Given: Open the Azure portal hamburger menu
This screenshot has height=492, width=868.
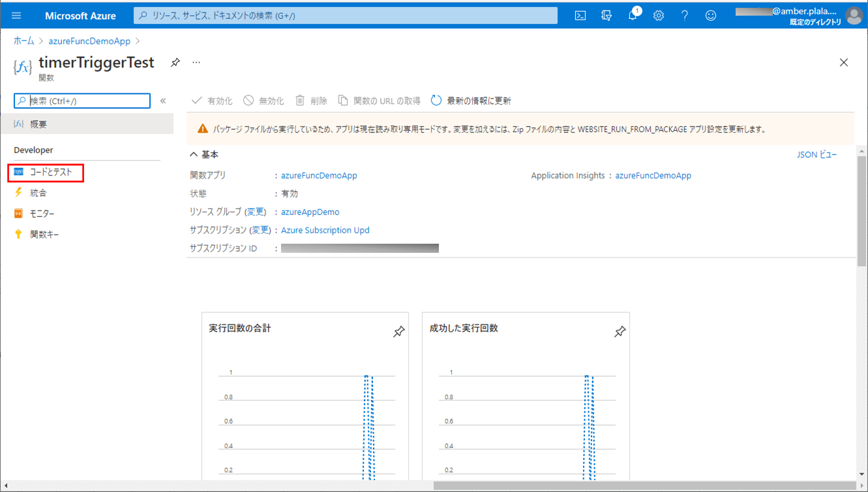Looking at the screenshot, I should (16, 16).
